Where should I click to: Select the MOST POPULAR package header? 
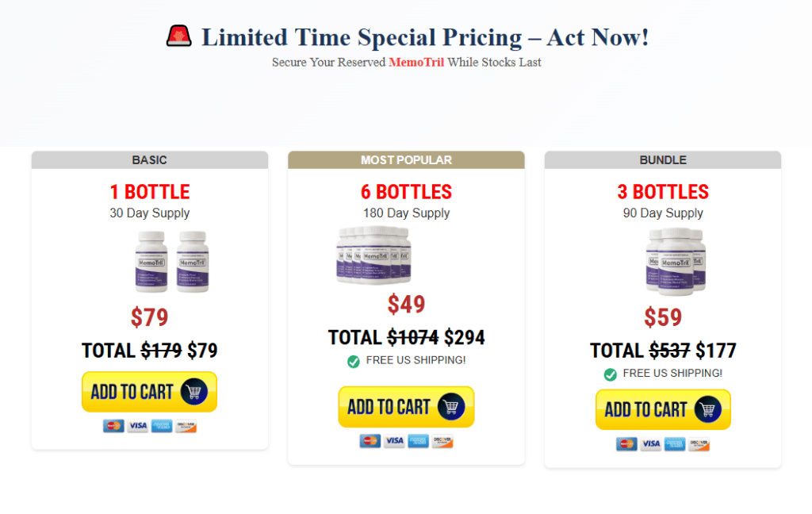(407, 160)
